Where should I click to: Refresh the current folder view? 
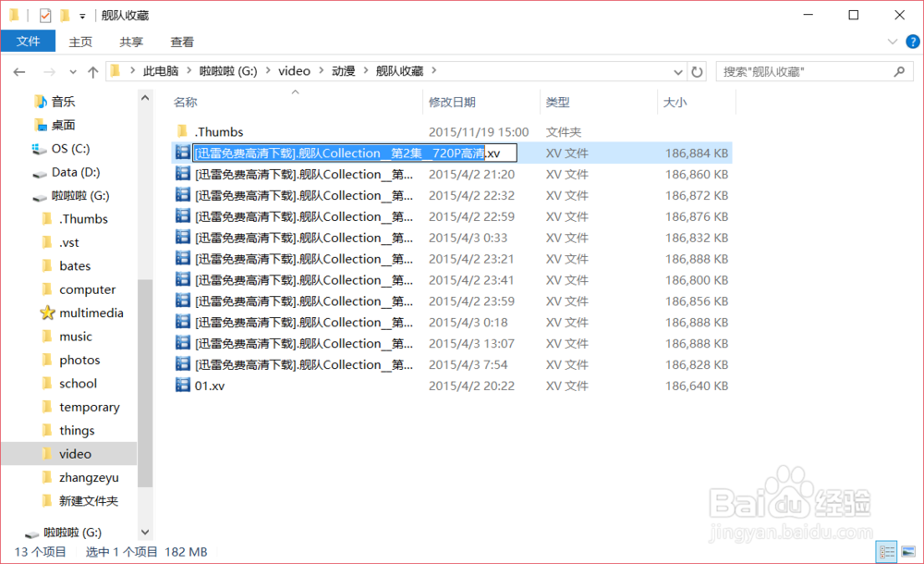[697, 72]
